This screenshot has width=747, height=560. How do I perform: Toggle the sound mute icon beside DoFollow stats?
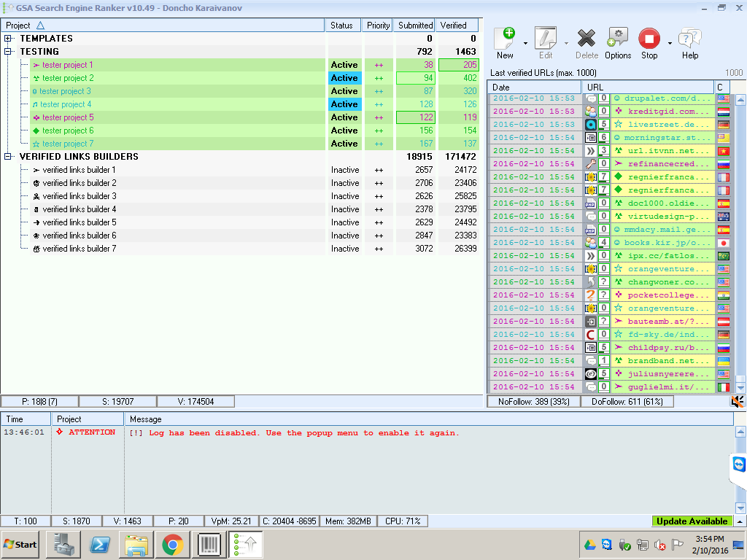tap(737, 402)
